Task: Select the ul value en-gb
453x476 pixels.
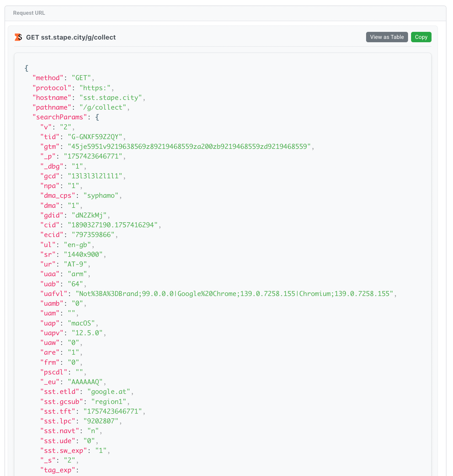Action: pyautogui.click(x=78, y=245)
